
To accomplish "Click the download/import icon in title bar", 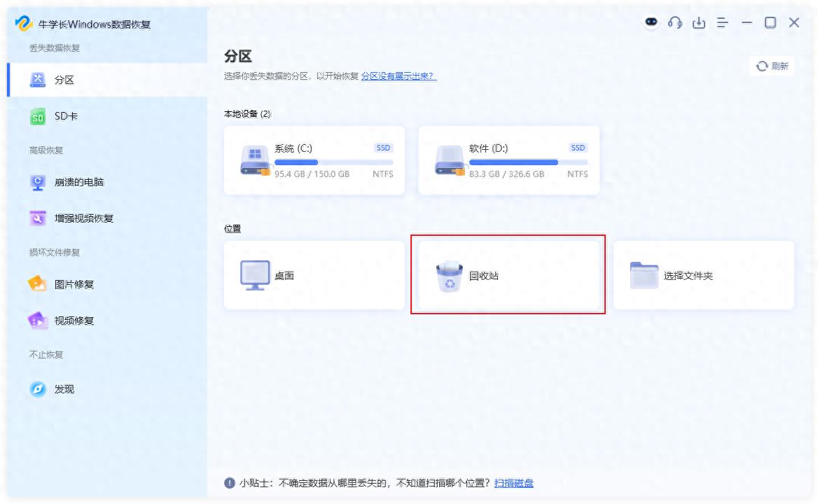I will coord(698,22).
